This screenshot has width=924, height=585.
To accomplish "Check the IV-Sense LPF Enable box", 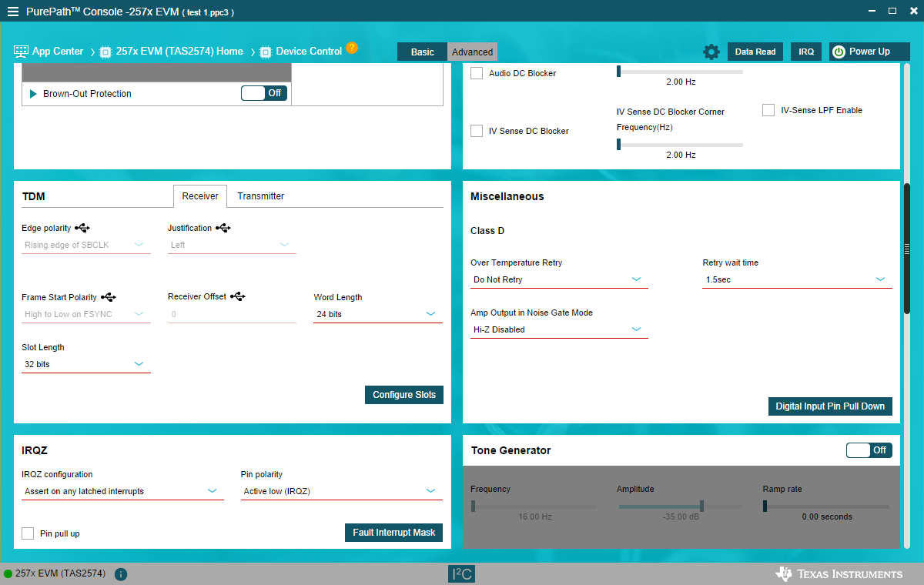I will [768, 110].
